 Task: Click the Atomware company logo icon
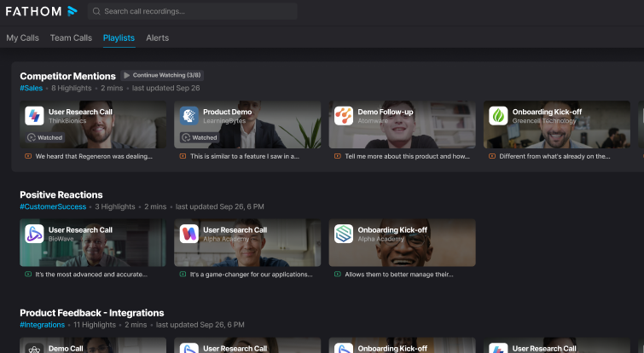click(x=344, y=116)
